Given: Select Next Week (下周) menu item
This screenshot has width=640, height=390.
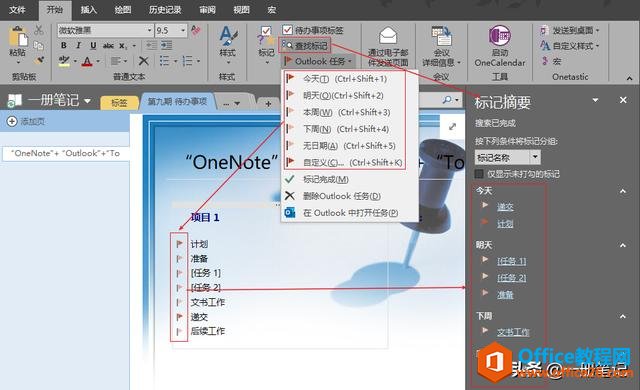Looking at the screenshot, I should [350, 129].
